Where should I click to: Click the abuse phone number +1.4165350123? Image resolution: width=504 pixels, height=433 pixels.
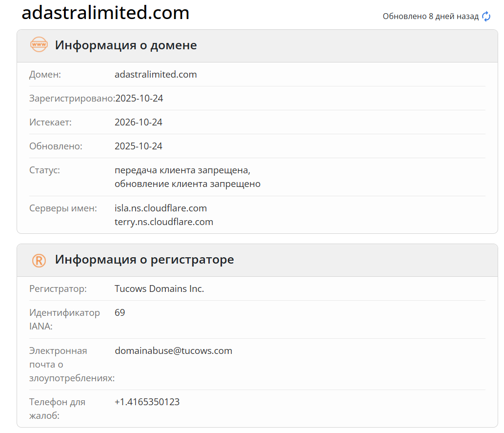[147, 402]
